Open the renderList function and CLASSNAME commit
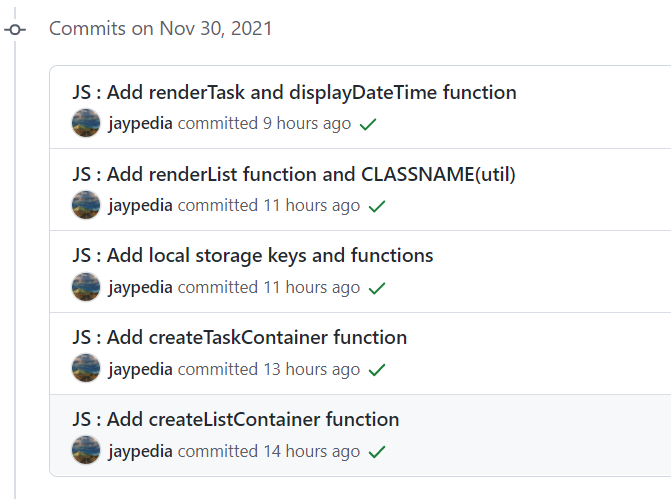This screenshot has width=671, height=499. 294,175
